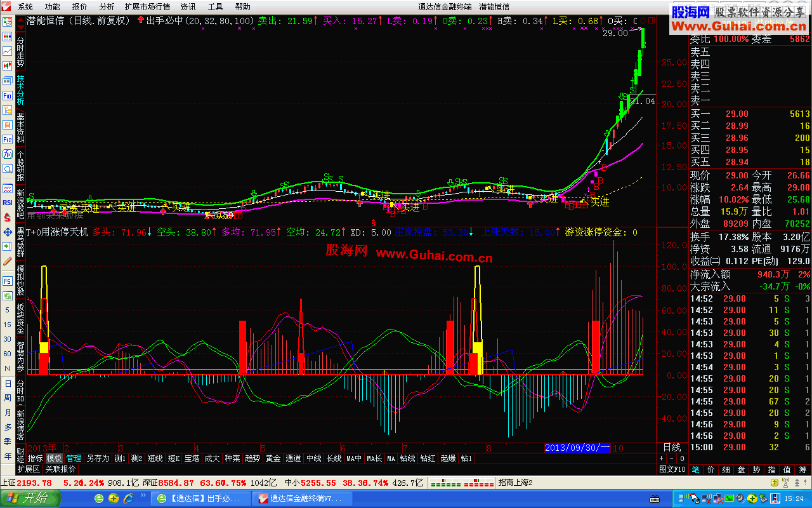Image resolution: width=812 pixels, height=508 pixels.
Task: Open the 资讯 menu
Action: click(188, 6)
